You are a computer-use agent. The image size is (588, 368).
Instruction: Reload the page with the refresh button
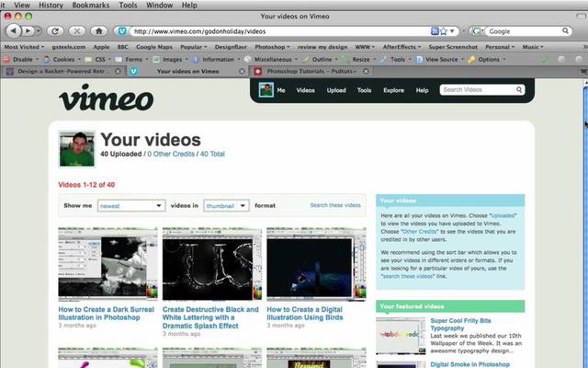click(55, 31)
